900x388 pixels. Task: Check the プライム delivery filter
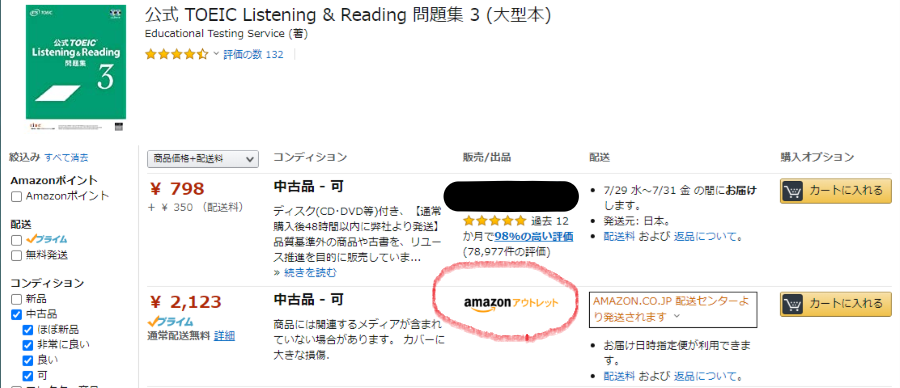[17, 240]
